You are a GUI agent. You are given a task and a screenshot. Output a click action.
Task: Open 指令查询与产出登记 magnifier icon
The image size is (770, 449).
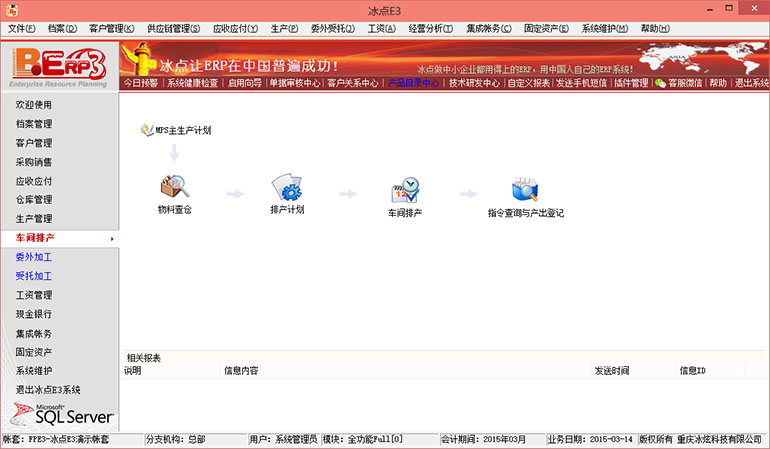(525, 189)
